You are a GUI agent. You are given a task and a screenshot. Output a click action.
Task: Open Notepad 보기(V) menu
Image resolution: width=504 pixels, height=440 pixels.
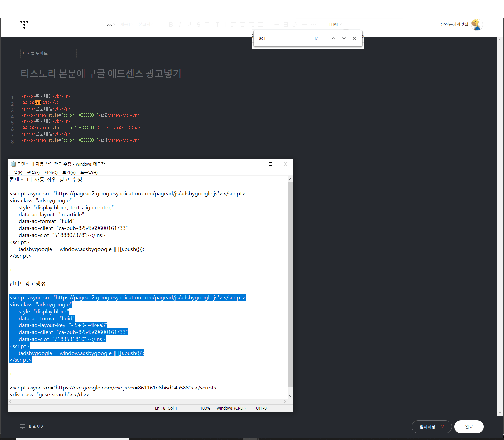tap(69, 172)
